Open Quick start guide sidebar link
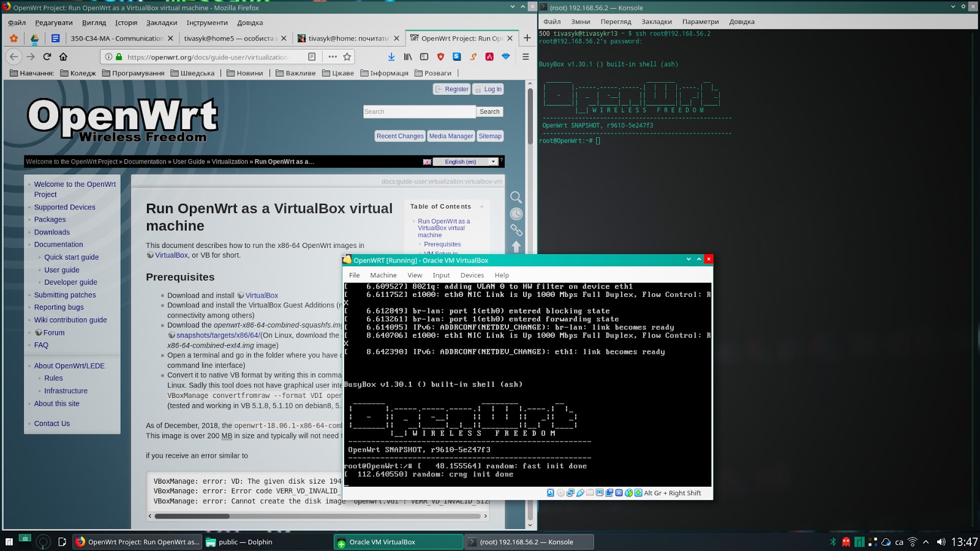The image size is (980, 551). click(72, 257)
